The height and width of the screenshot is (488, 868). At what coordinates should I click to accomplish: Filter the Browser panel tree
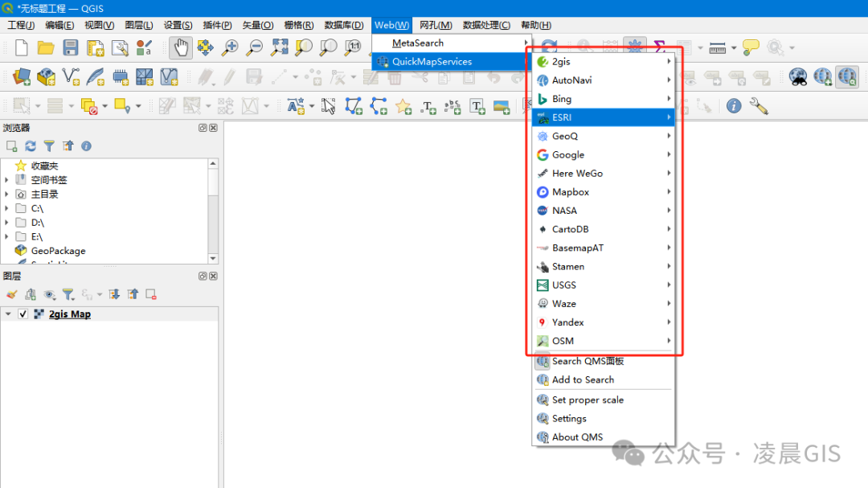pos(49,146)
